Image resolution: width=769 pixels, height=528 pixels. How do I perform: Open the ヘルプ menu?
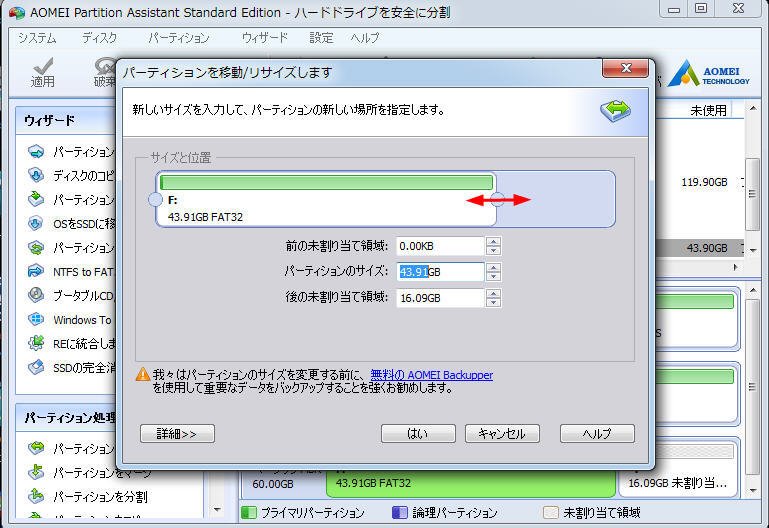click(365, 38)
